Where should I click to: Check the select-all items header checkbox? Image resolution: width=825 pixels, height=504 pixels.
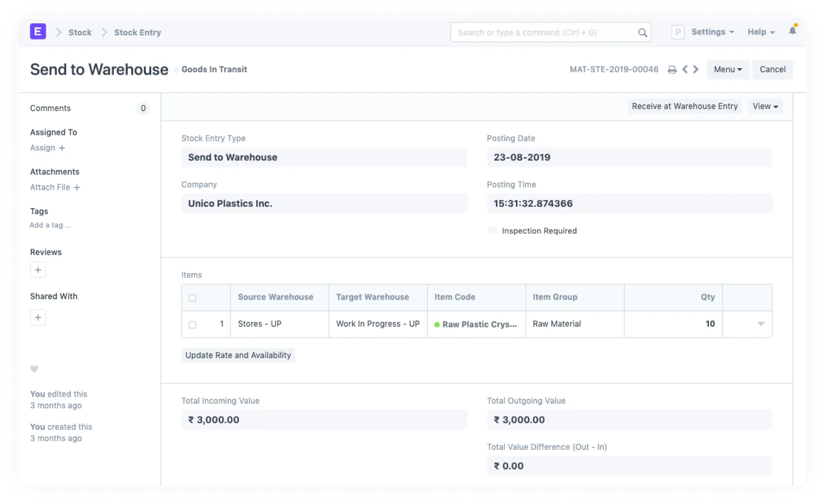click(192, 298)
